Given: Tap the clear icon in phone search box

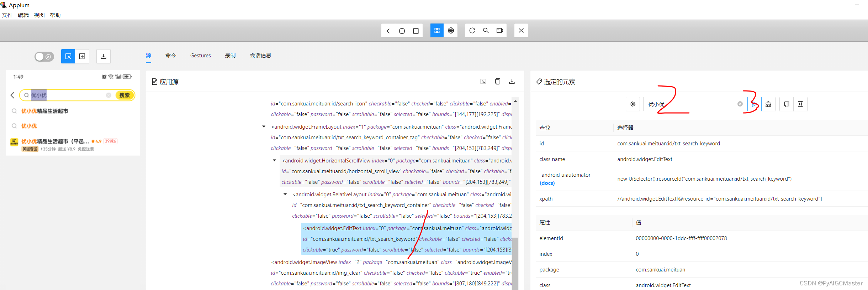Looking at the screenshot, I should pos(108,95).
